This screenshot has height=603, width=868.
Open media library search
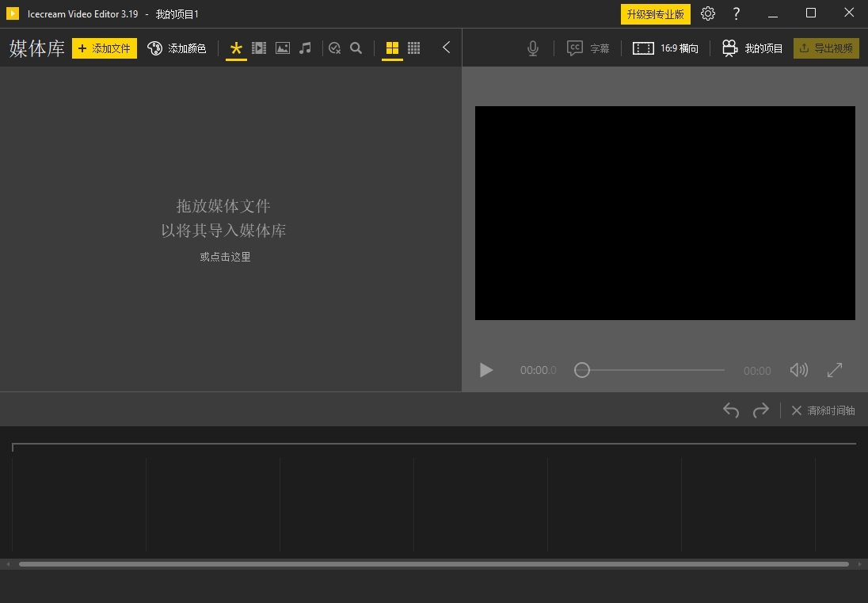[x=356, y=48]
